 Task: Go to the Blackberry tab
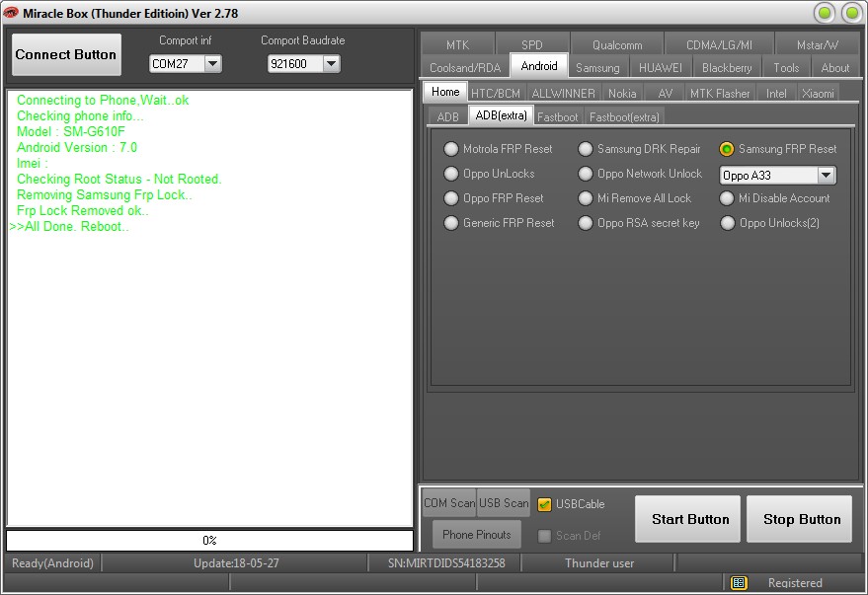[x=727, y=67]
